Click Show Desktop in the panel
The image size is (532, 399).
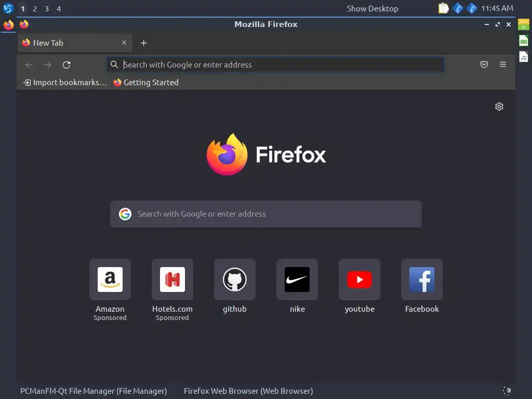click(372, 9)
